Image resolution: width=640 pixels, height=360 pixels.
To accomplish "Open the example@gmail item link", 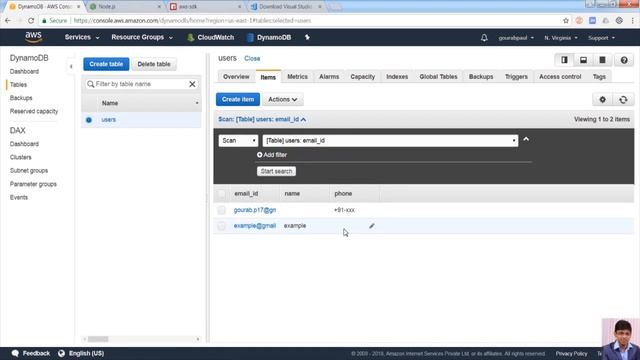I will click(x=255, y=226).
